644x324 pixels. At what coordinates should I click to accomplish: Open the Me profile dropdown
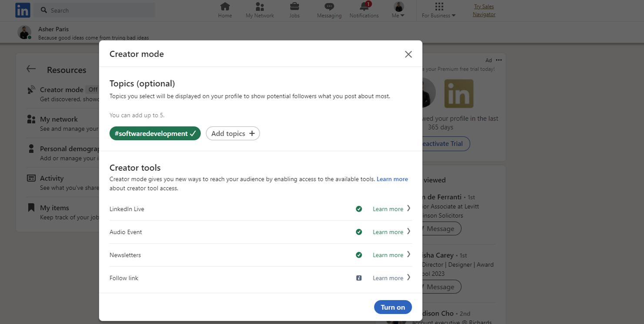coord(398,10)
